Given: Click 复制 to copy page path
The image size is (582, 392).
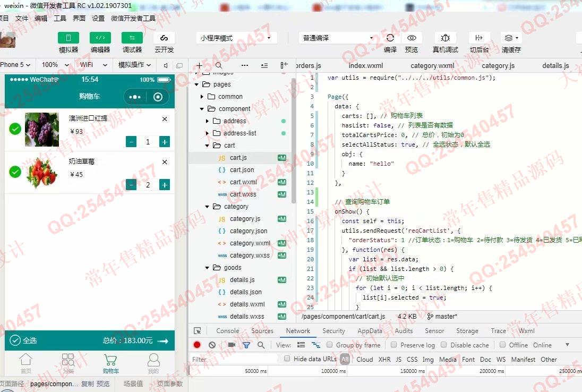Looking at the screenshot, I should click(88, 384).
